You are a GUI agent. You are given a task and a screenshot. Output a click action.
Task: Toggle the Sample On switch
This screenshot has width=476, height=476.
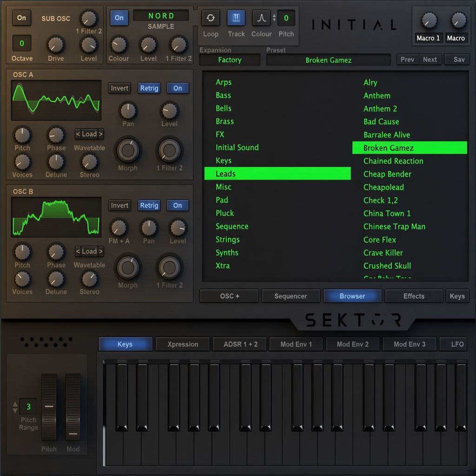coord(119,18)
